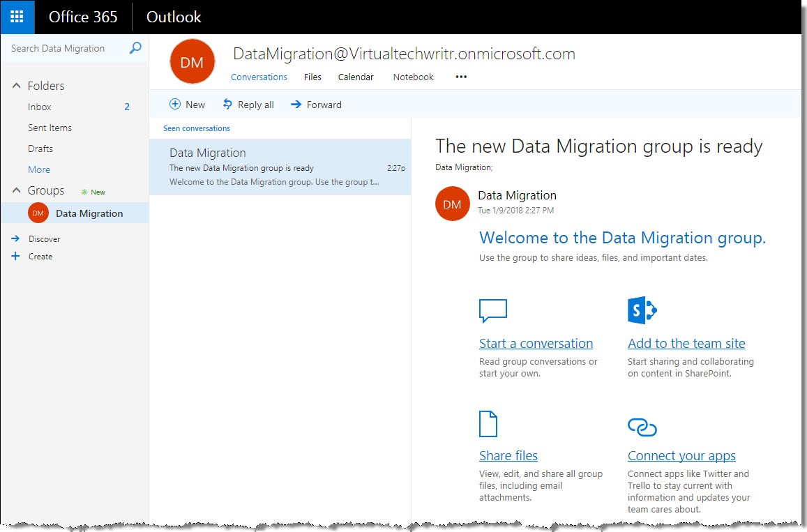Click the Forward arrow icon

296,105
